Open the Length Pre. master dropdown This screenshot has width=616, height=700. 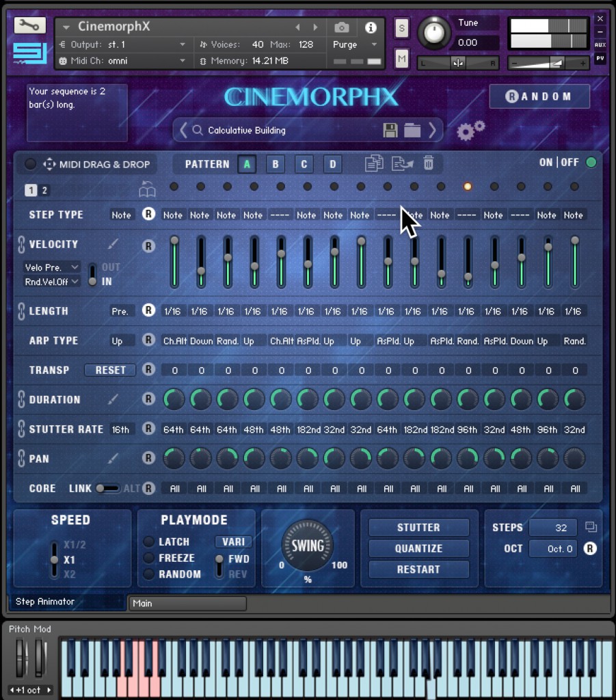(122, 311)
